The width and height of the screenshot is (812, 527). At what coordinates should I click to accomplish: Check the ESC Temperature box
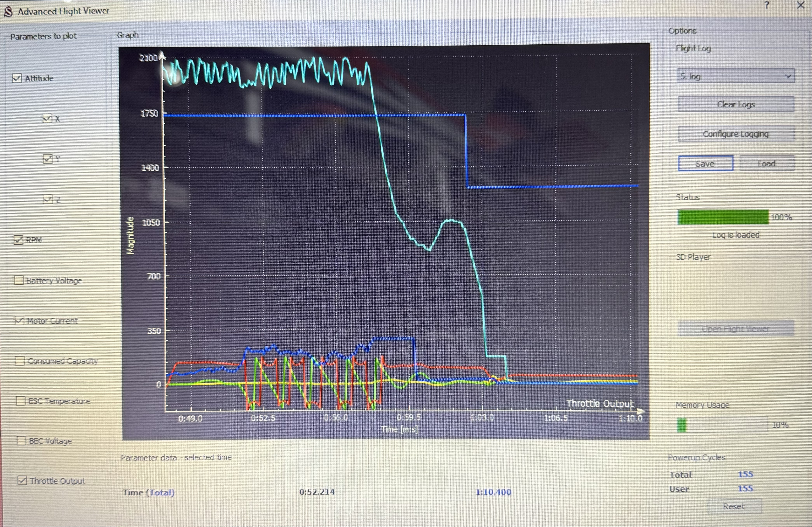(x=21, y=401)
